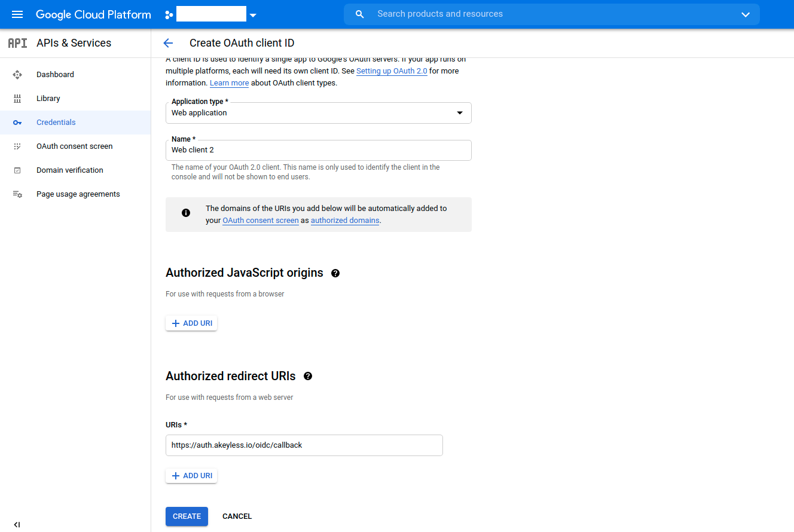Screen dimensions: 794x532
Task: Open OAuth consent screen menu item
Action: [75, 146]
